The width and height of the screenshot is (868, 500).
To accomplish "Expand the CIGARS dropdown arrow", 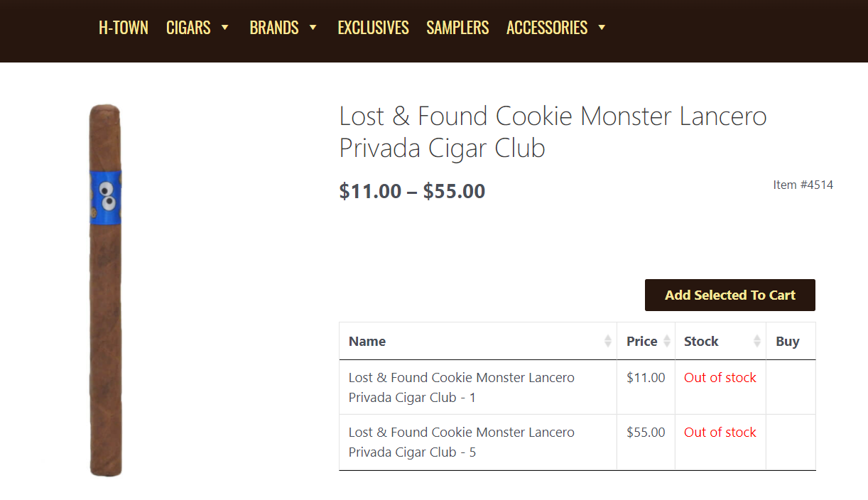I will pyautogui.click(x=225, y=28).
